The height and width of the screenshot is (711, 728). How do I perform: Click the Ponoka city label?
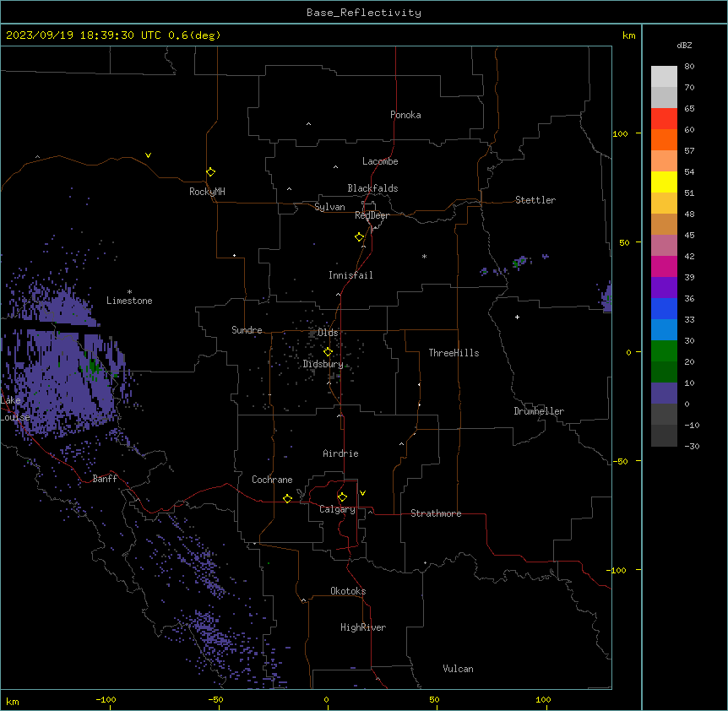tap(405, 115)
